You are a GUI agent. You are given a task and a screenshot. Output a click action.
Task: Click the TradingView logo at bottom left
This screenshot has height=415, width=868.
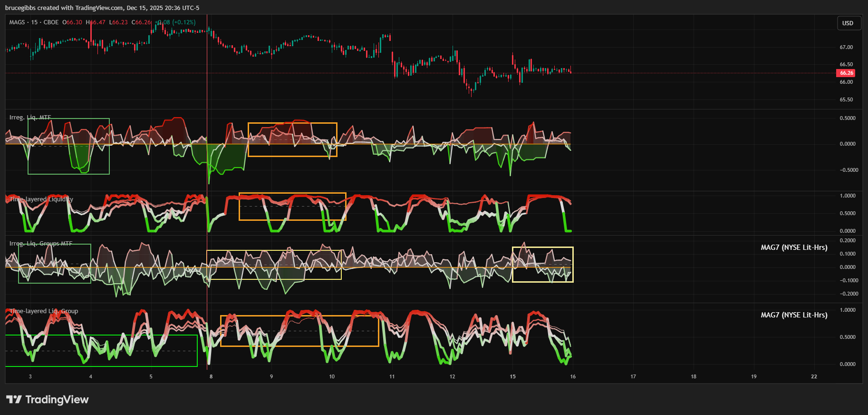pyautogui.click(x=48, y=399)
